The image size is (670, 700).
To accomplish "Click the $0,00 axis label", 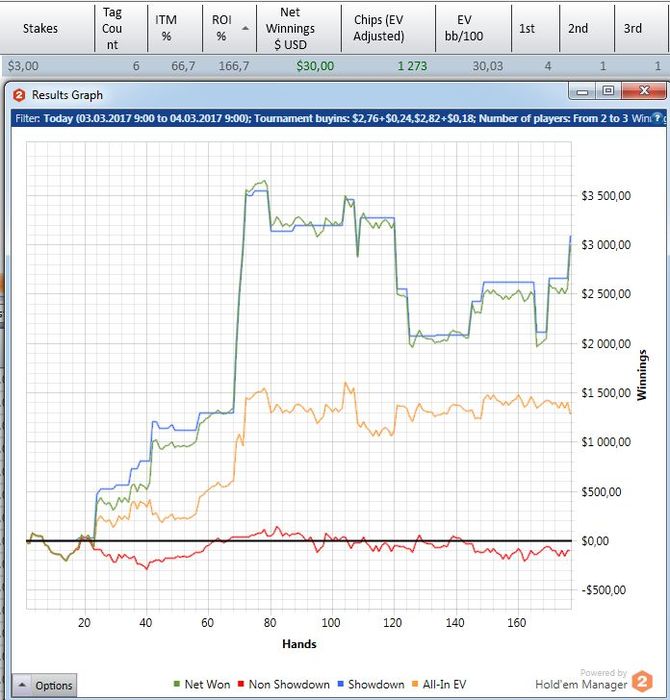I will click(x=595, y=541).
